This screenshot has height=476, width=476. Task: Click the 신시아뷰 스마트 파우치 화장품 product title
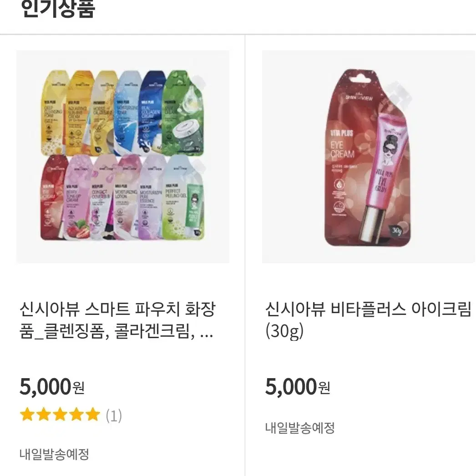(117, 320)
